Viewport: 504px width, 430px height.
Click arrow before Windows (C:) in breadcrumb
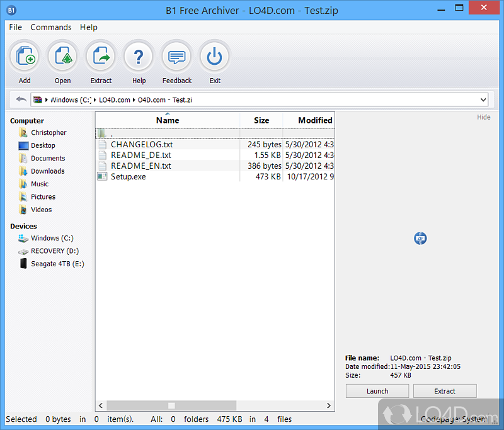pyautogui.click(x=47, y=100)
